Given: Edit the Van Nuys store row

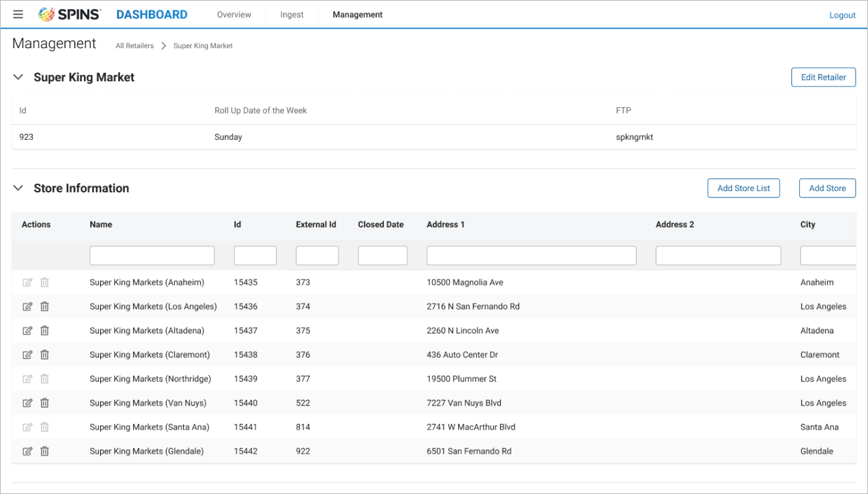Looking at the screenshot, I should 27,403.
